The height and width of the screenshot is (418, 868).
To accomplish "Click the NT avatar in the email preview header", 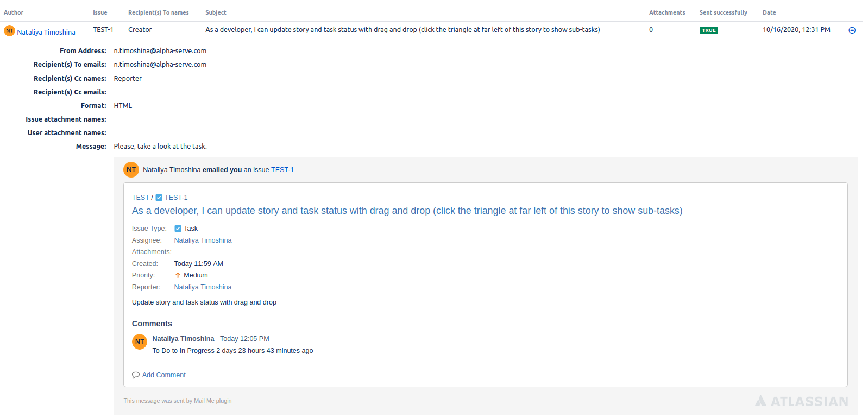I will 131,169.
